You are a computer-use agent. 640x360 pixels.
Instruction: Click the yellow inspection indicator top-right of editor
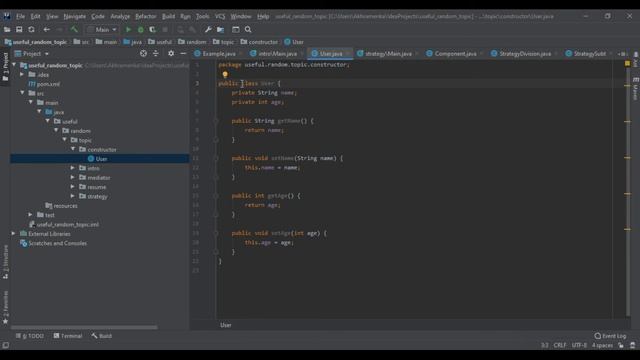tap(627, 64)
